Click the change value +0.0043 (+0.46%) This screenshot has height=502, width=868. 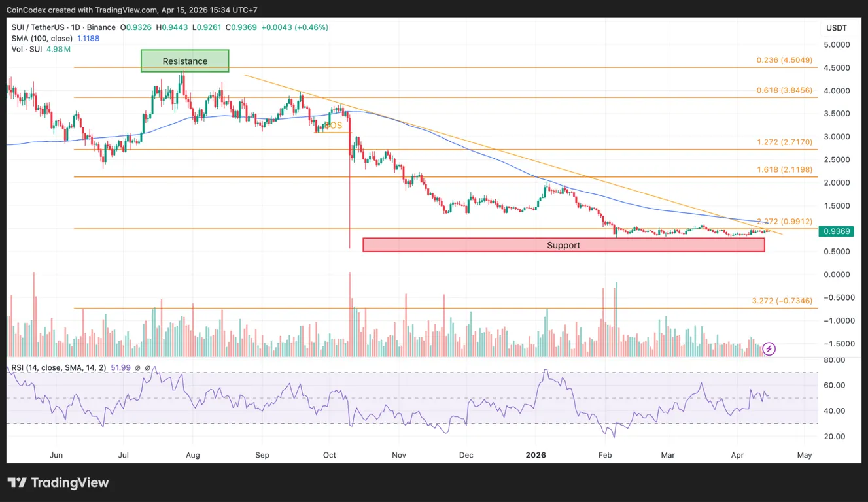[x=294, y=27]
